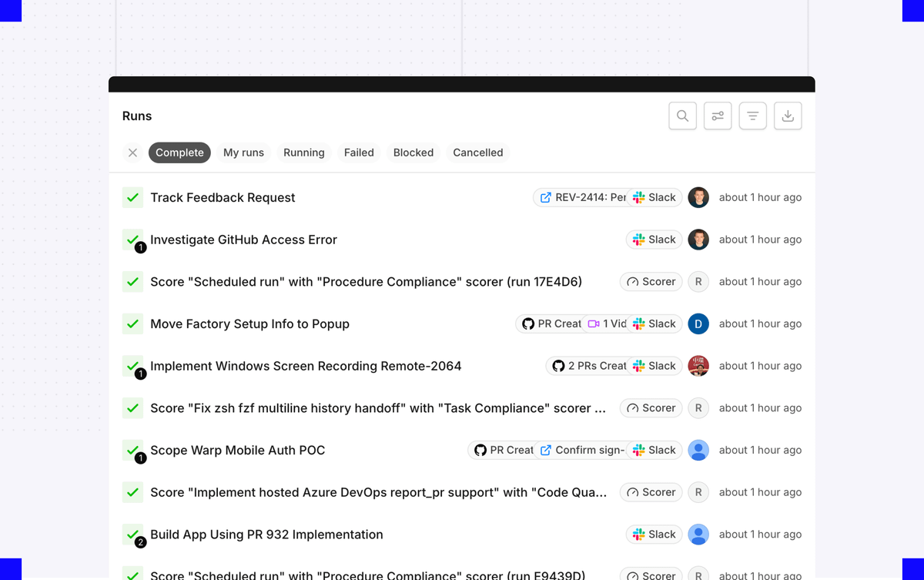The height and width of the screenshot is (580, 924).
Task: Open the 1 Video badge on Move Factory Setup
Action: click(605, 324)
